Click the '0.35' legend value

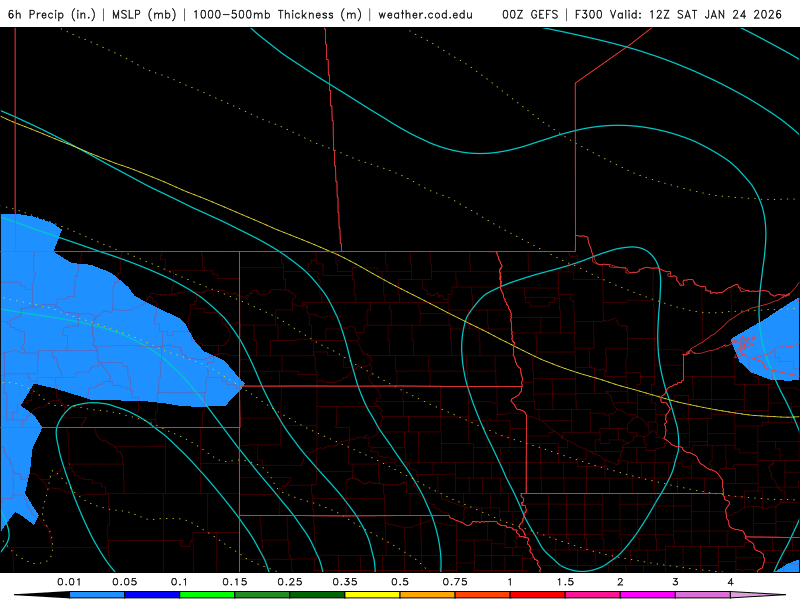(x=345, y=582)
